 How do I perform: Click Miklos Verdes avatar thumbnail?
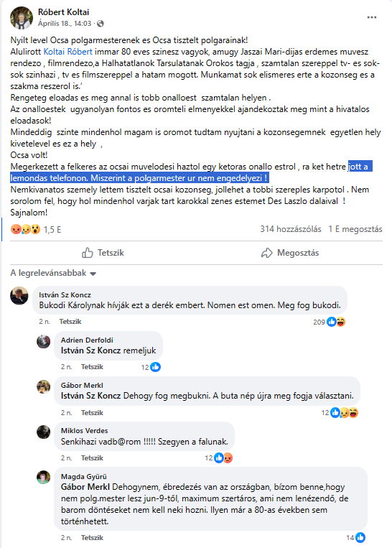(x=44, y=432)
